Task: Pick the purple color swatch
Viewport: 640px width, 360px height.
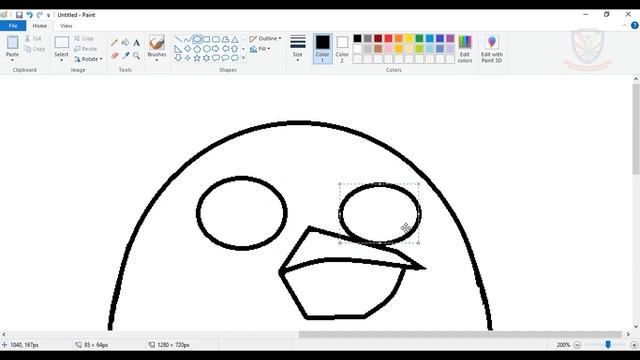Action: pos(450,38)
